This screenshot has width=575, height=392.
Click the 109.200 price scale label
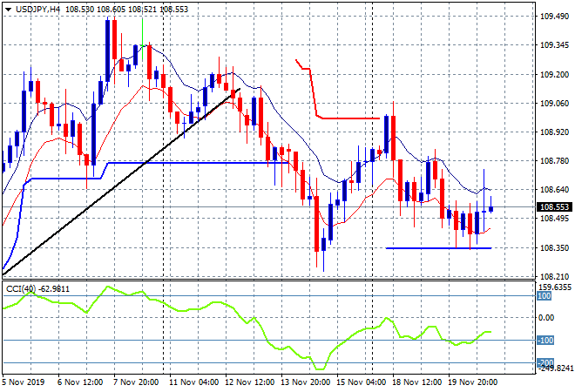[x=554, y=75]
